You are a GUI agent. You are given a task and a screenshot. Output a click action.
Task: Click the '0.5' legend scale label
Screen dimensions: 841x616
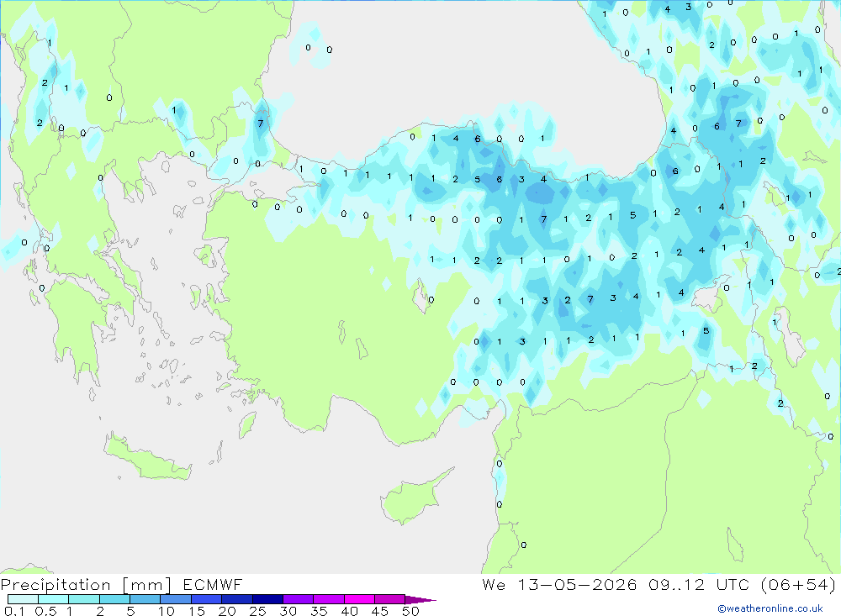pos(45,611)
